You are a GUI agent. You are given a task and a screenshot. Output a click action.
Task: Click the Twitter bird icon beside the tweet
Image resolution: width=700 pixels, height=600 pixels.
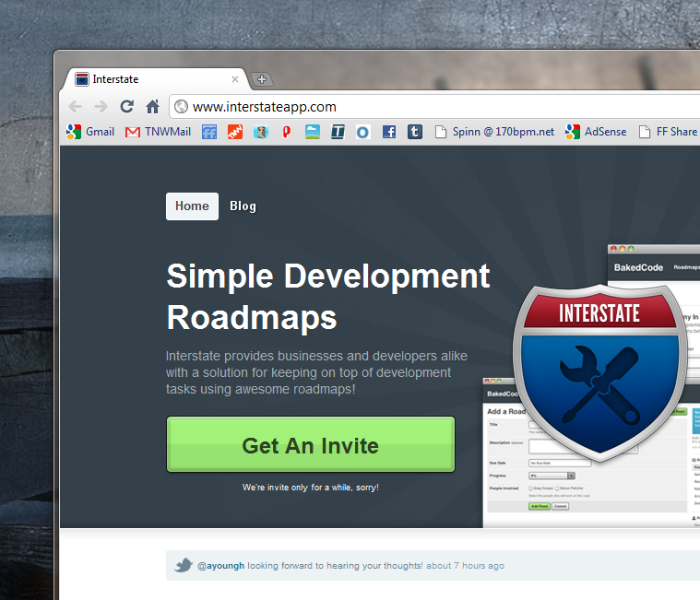[184, 565]
